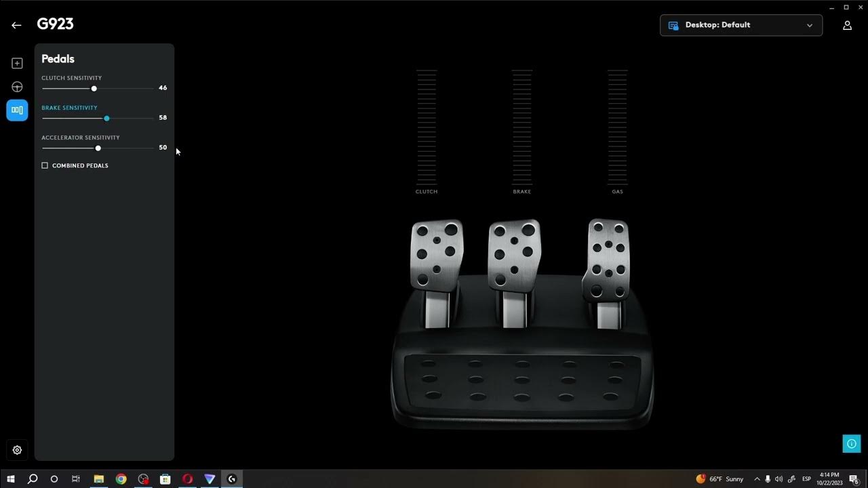Image resolution: width=868 pixels, height=488 pixels.
Task: Open File Explorer from the taskbar
Action: pyautogui.click(x=98, y=479)
